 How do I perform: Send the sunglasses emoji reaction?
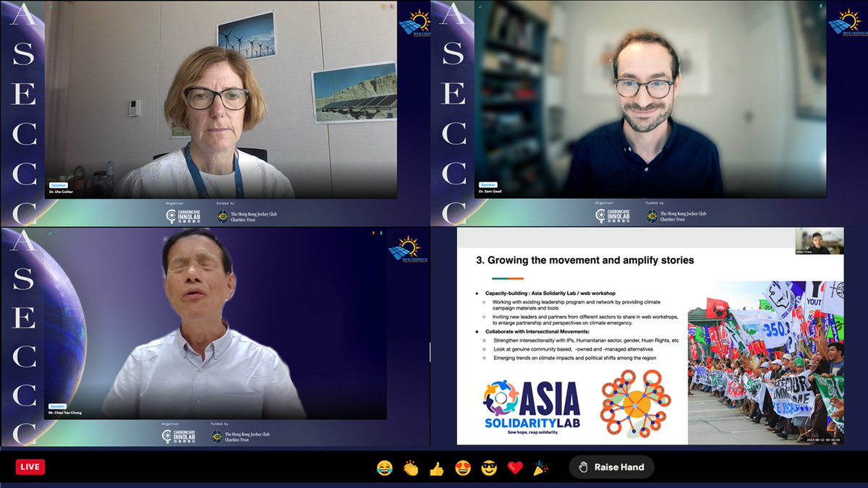click(x=489, y=468)
